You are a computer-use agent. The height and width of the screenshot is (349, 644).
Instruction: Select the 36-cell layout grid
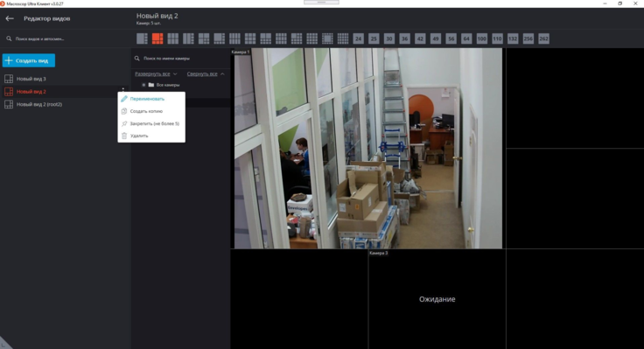point(404,38)
